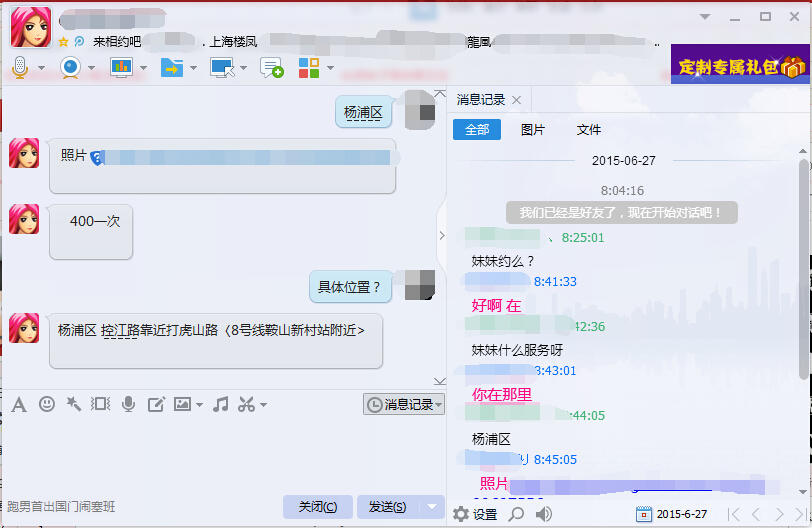The image size is (812, 528).
Task: Collapse the side panel with the arrow handle
Action: click(441, 236)
